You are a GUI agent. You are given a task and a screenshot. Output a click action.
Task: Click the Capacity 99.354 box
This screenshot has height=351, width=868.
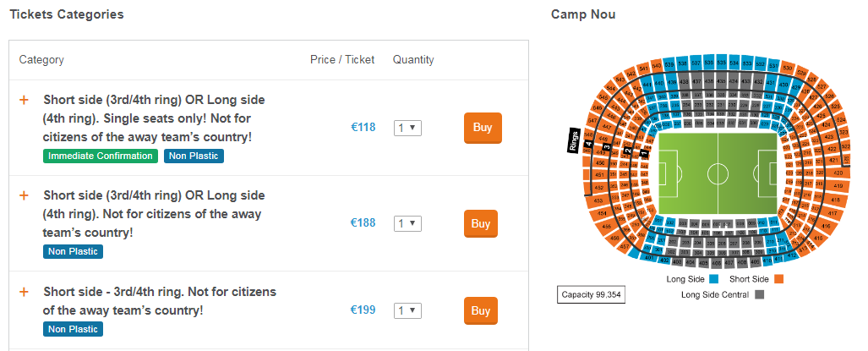(x=591, y=294)
